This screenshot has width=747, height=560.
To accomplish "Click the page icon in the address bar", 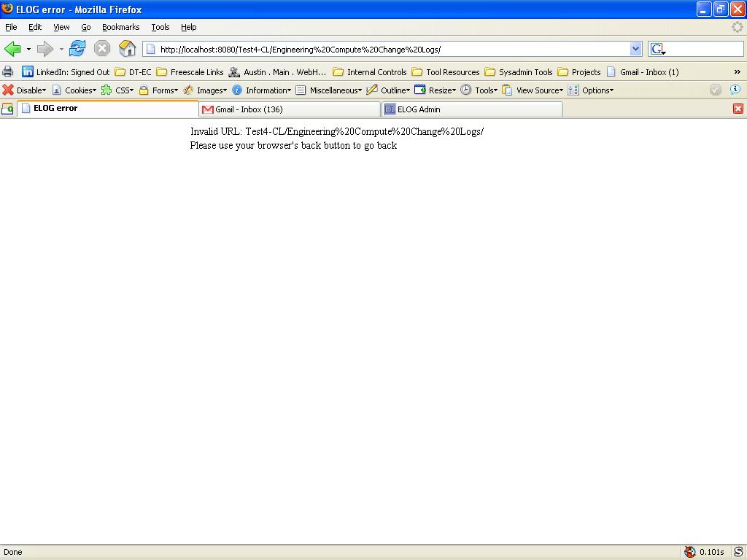I will click(x=150, y=49).
